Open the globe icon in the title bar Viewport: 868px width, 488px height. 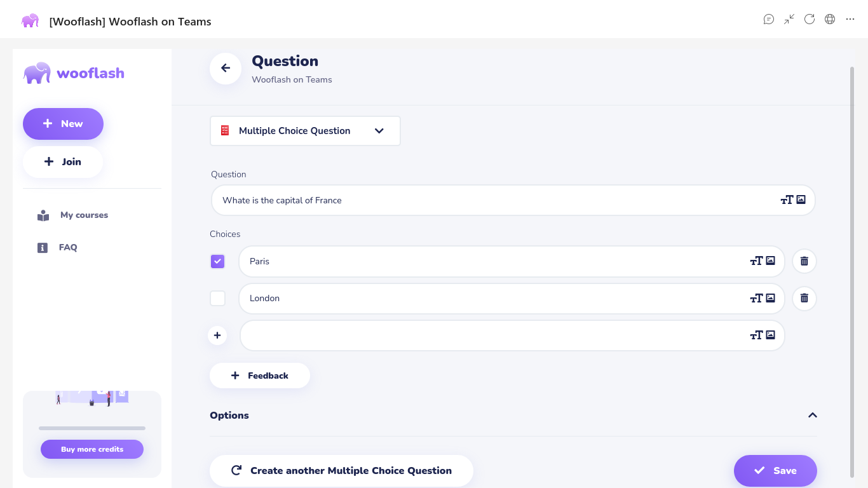829,19
